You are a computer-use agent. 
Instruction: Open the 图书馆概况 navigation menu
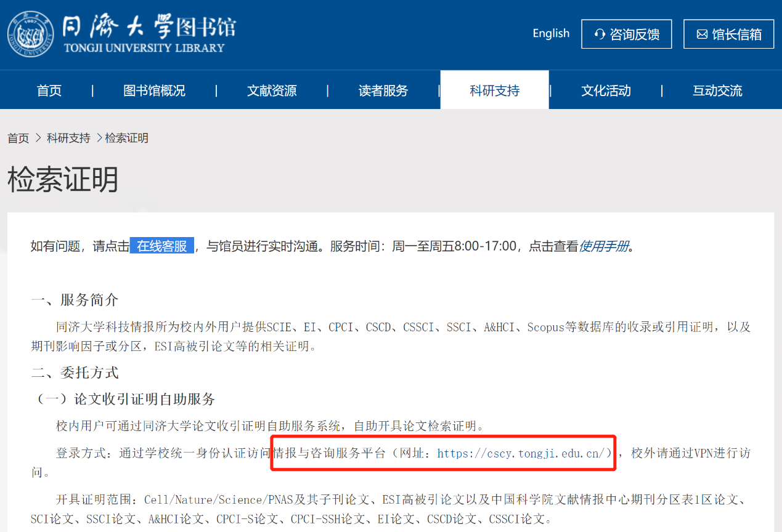click(x=154, y=91)
